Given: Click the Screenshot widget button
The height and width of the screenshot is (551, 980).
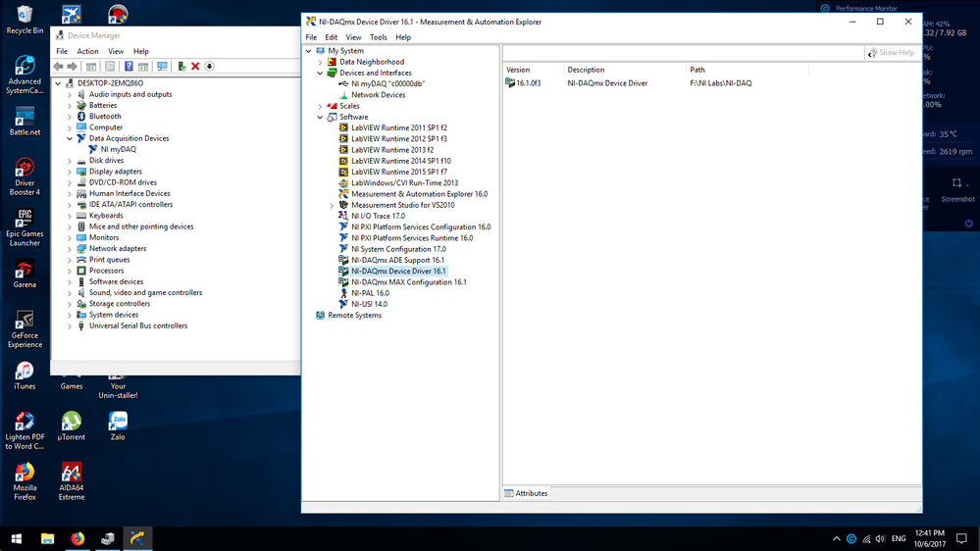Looking at the screenshot, I should tap(957, 190).
